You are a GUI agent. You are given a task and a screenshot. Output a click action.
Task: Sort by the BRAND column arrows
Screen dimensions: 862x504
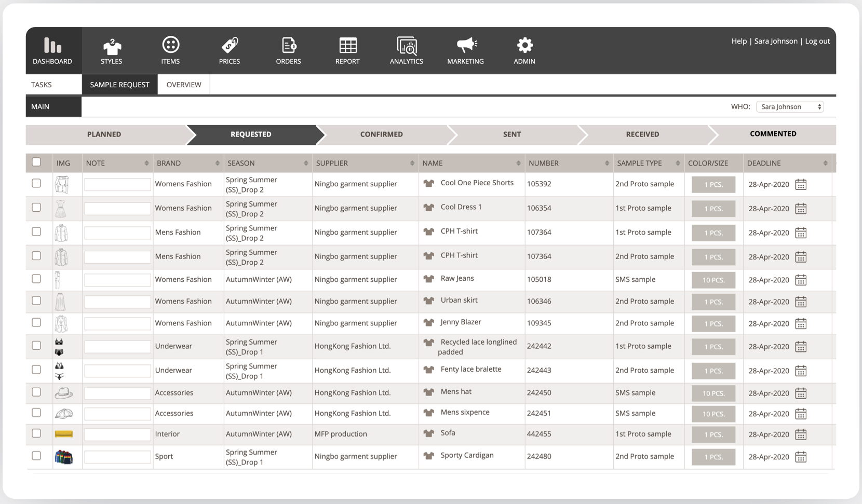(x=217, y=163)
